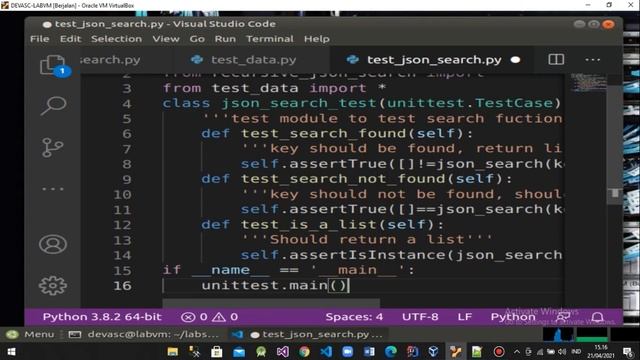Click line number 12 in the gutter
The width and height of the screenshot is (640, 360).
(x=122, y=225)
